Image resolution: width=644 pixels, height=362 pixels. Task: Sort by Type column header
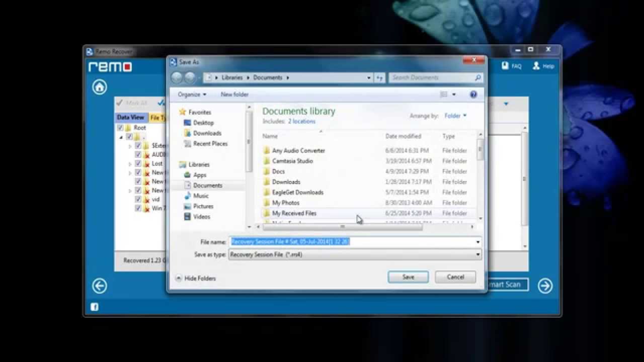(448, 136)
